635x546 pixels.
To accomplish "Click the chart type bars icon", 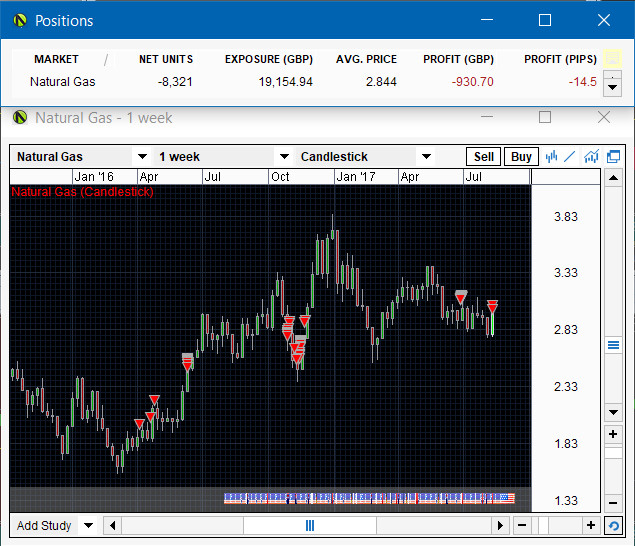I will pyautogui.click(x=551, y=156).
